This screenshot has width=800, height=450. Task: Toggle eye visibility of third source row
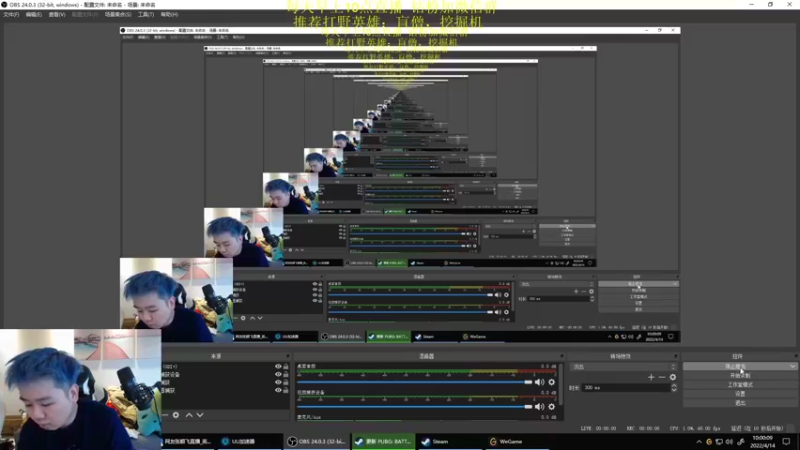tap(278, 382)
